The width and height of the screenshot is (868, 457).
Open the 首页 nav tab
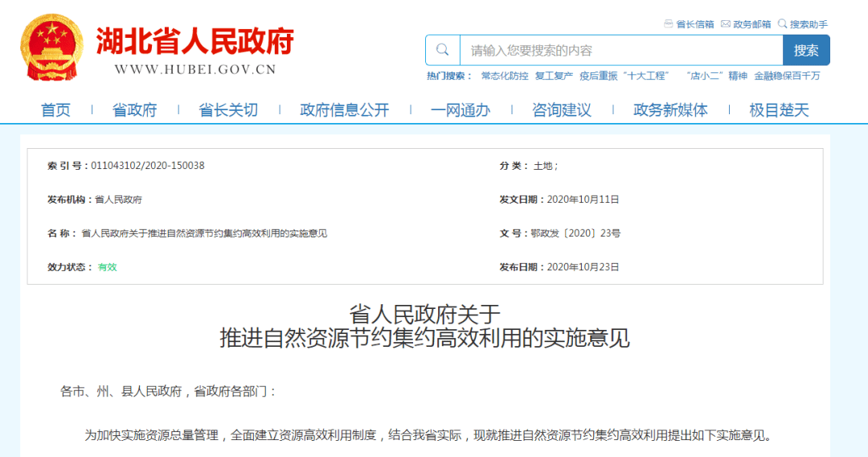click(55, 110)
